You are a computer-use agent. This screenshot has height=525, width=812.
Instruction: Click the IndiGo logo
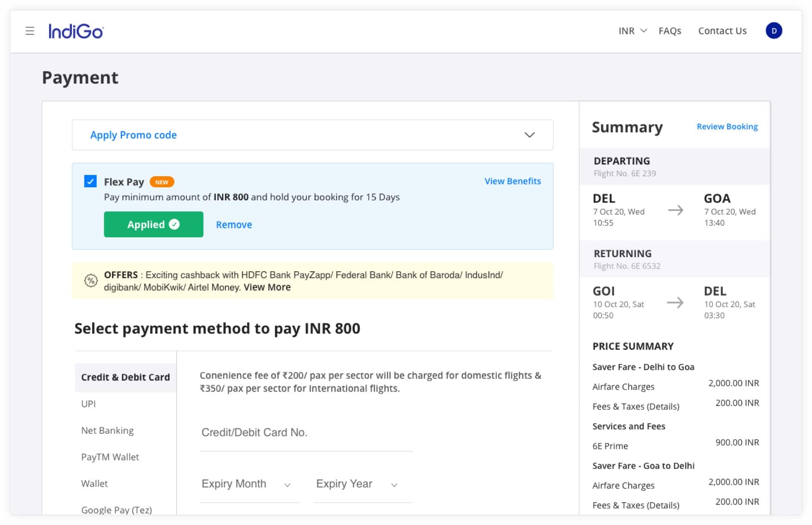[76, 31]
